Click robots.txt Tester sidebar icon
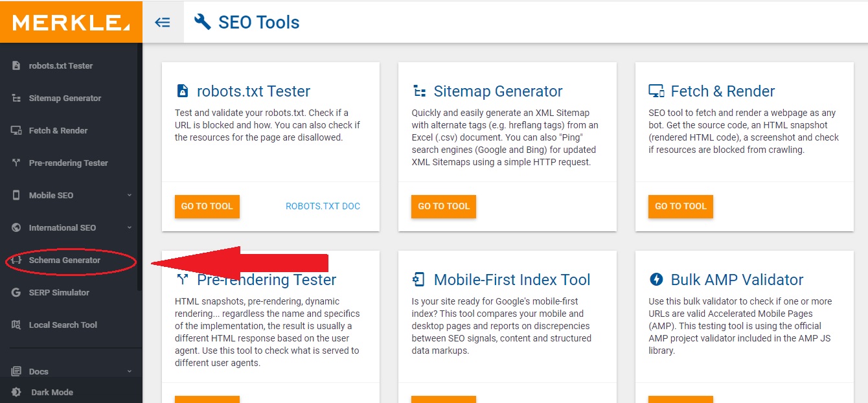Viewport: 868px width, 403px height. (16, 65)
